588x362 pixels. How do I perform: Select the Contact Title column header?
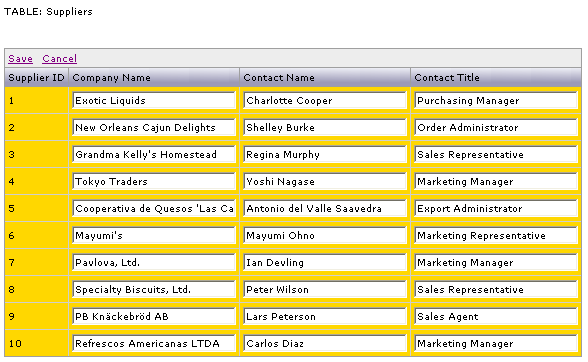(496, 78)
